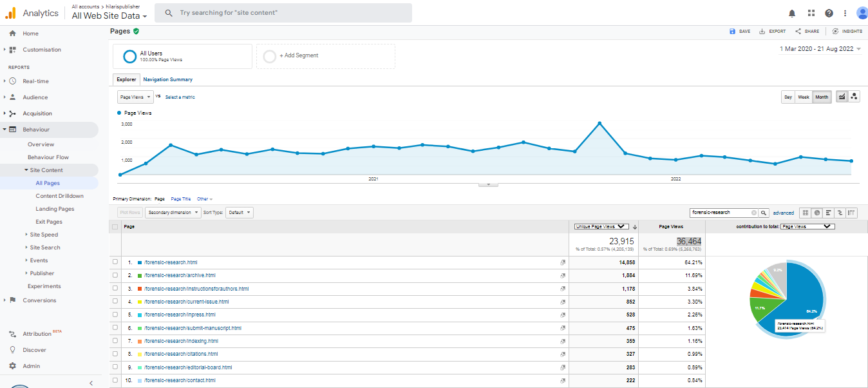Image resolution: width=868 pixels, height=388 pixels.
Task: Open the notifications bell
Action: (791, 13)
